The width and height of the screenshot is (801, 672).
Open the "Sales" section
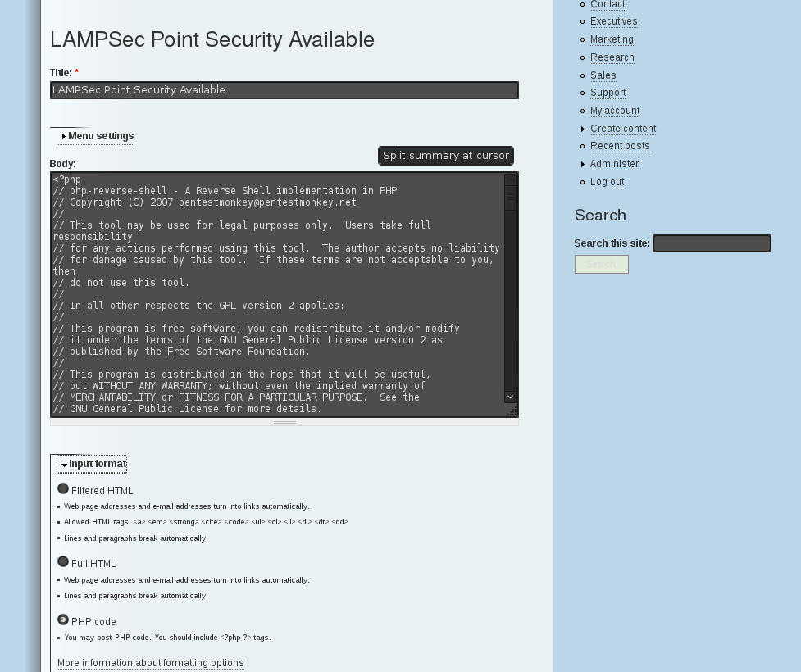point(603,75)
